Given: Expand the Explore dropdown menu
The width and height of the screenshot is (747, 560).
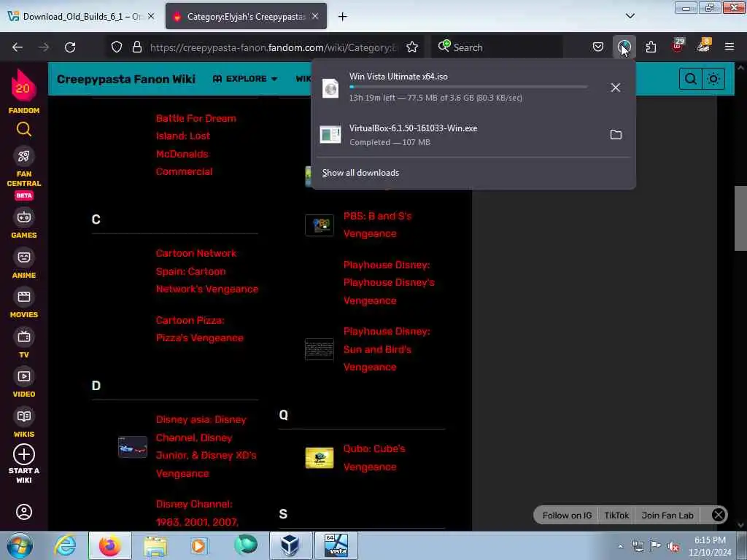Looking at the screenshot, I should click(245, 79).
